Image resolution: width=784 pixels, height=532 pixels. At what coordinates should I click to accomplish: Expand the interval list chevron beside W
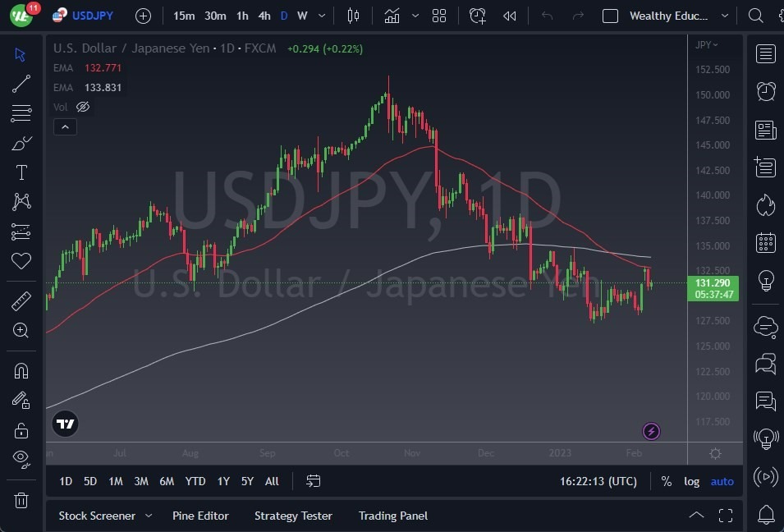click(x=320, y=16)
